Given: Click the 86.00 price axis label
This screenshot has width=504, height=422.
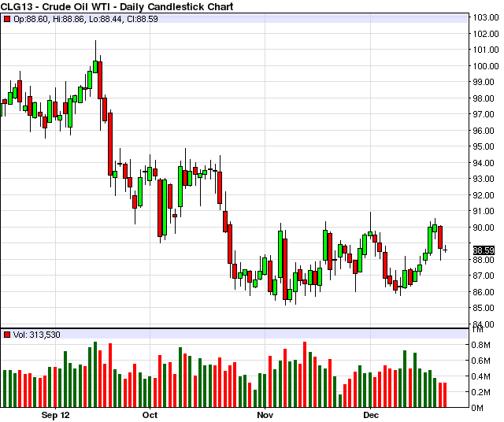Looking at the screenshot, I should [x=484, y=292].
